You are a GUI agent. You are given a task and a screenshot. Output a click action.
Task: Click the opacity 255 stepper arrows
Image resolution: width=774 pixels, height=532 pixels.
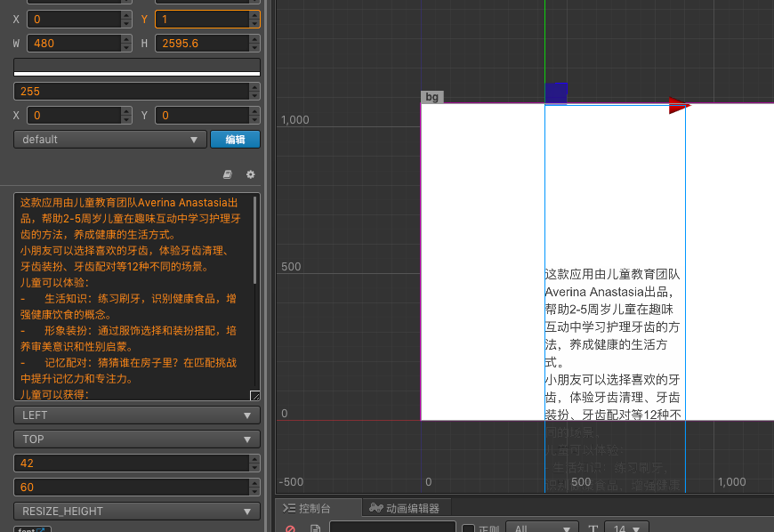[x=254, y=92]
